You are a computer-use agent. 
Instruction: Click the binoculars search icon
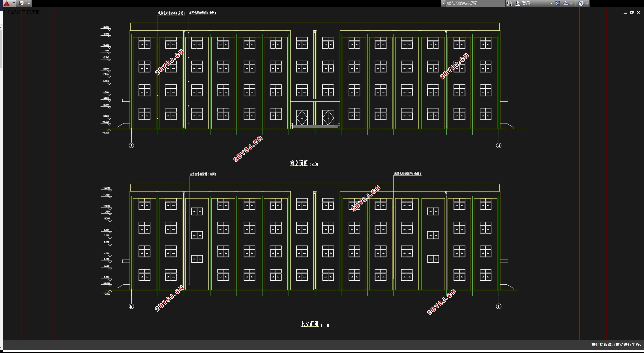[x=509, y=3]
